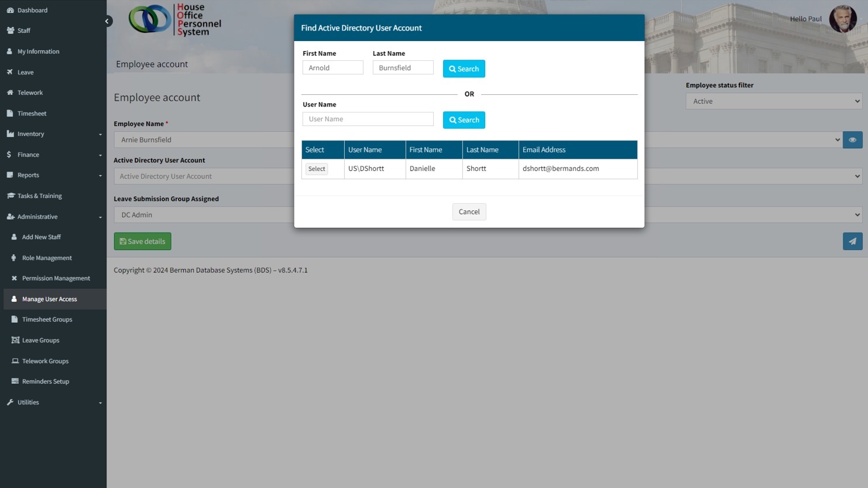Image resolution: width=868 pixels, height=488 pixels.
Task: Open the Employee status filter dropdown
Action: 773,101
